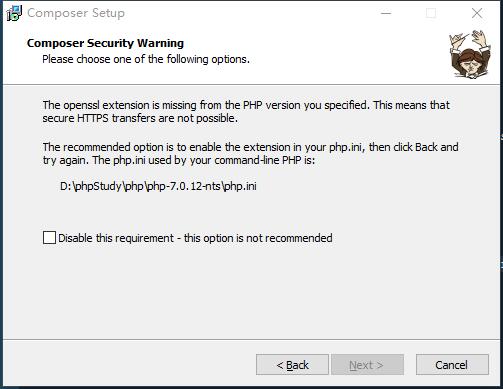Viewport: 503px width, 389px height.
Task: Click the Composer Setup installer icon in title bar
Action: (x=14, y=13)
